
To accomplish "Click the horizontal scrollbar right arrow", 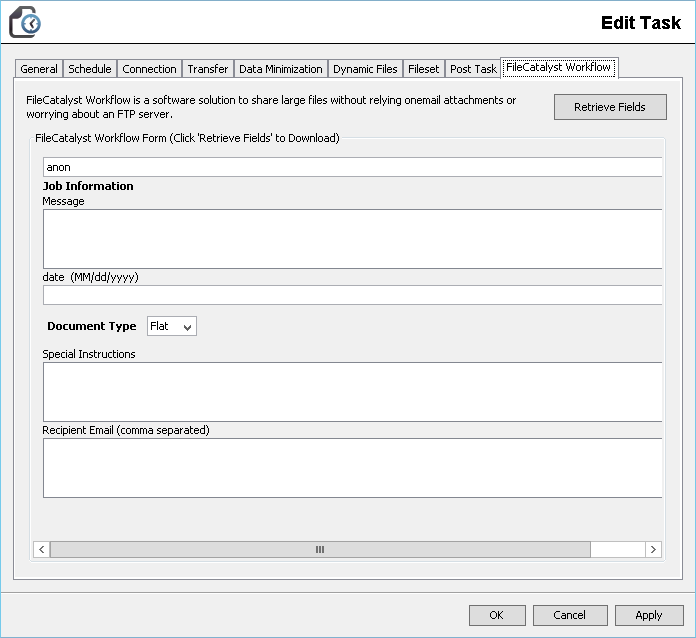I will [653, 549].
